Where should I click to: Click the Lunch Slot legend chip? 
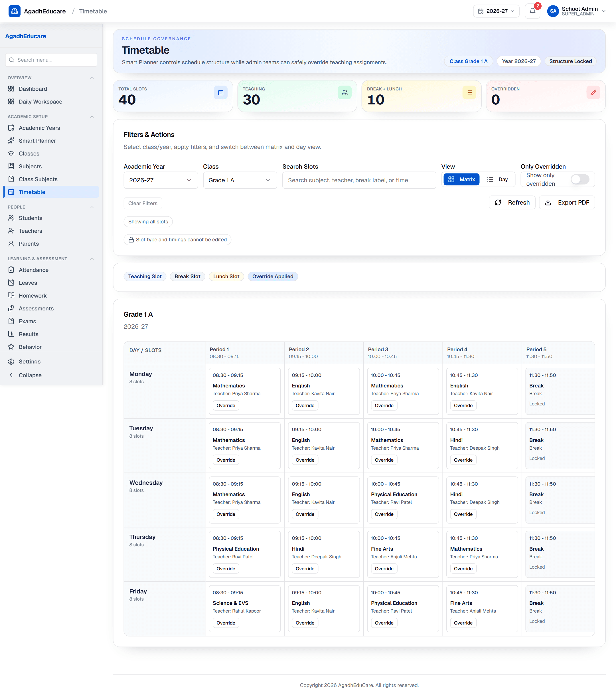point(226,276)
